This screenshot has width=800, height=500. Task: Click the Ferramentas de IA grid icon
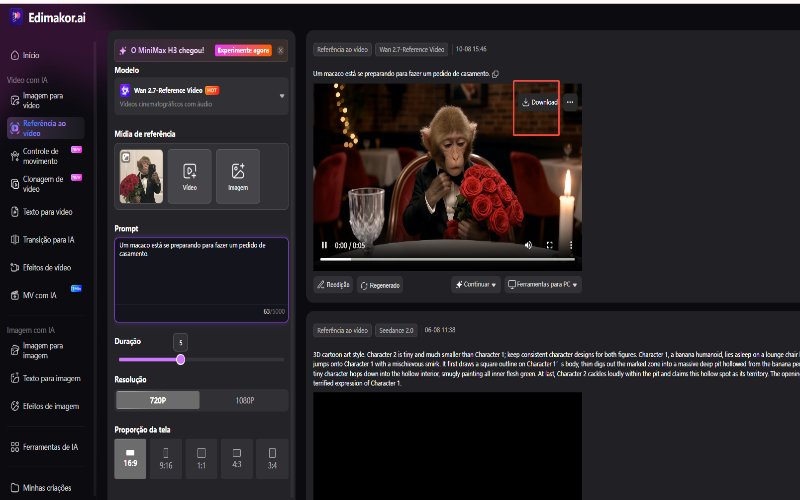(15, 447)
